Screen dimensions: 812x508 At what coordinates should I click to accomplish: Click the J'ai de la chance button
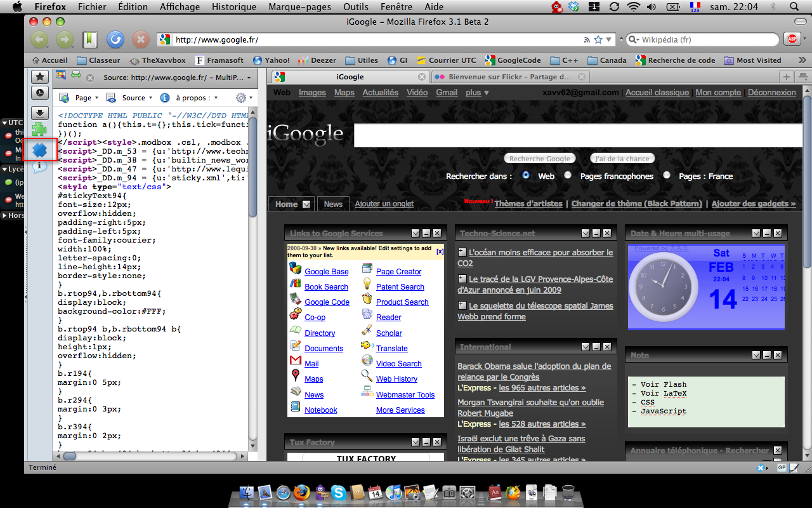621,159
